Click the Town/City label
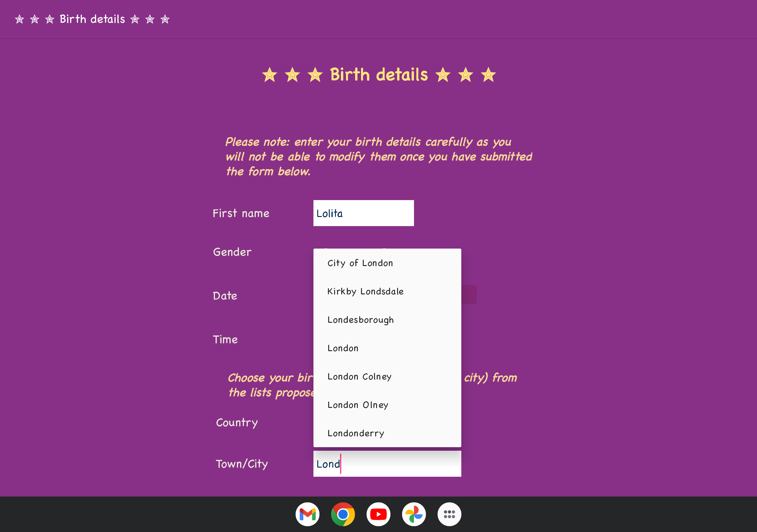This screenshot has width=757, height=532. click(x=242, y=464)
